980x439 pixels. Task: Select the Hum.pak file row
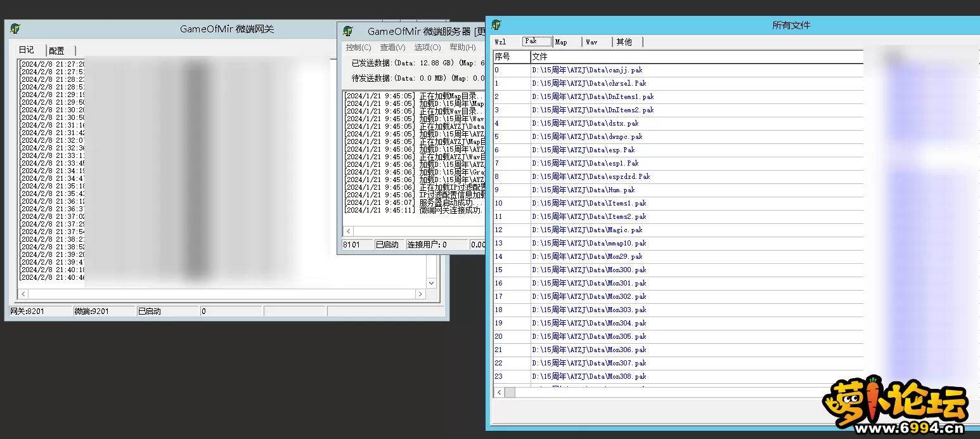pyautogui.click(x=678, y=190)
